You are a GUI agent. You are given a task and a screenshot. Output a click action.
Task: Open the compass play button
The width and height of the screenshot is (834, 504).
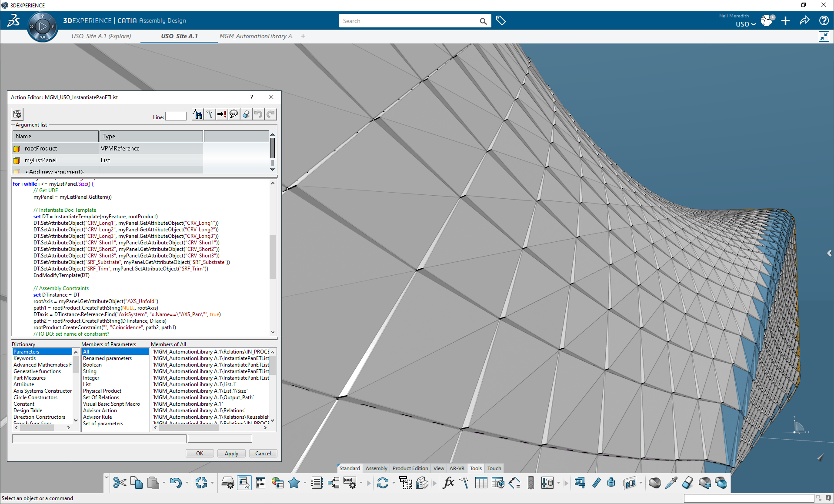[x=43, y=27]
